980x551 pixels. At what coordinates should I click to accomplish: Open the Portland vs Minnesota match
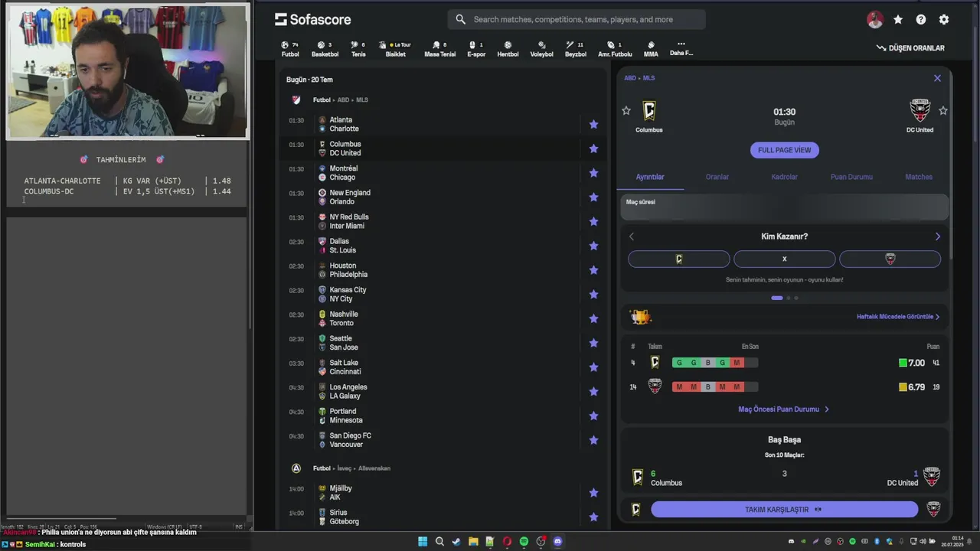tap(443, 416)
